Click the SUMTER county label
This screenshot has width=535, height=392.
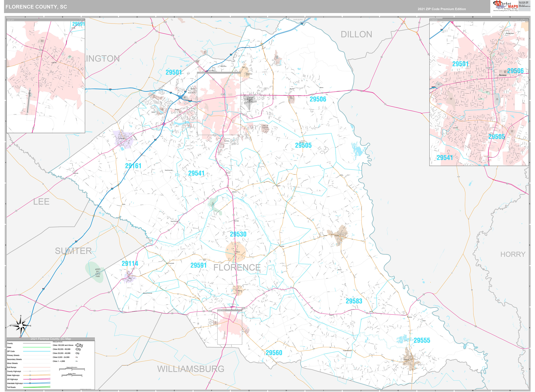click(x=73, y=251)
